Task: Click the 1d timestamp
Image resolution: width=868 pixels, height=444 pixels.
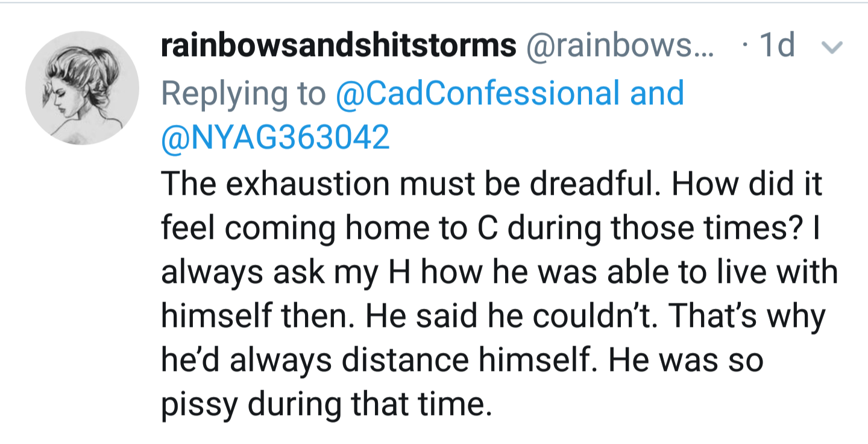Action: pos(778,46)
